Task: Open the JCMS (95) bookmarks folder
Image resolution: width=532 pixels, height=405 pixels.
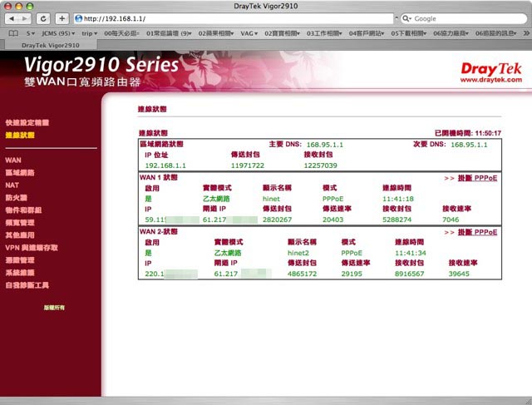Action: (58, 33)
